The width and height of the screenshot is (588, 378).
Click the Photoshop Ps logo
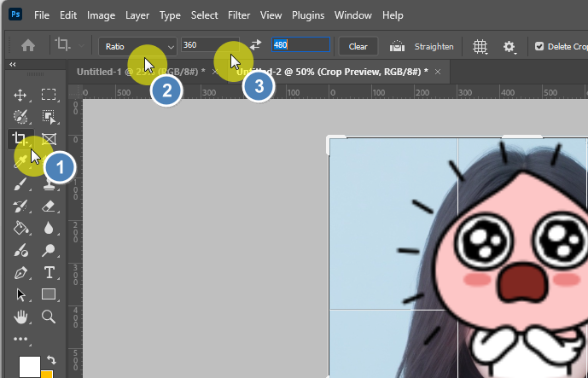point(15,15)
